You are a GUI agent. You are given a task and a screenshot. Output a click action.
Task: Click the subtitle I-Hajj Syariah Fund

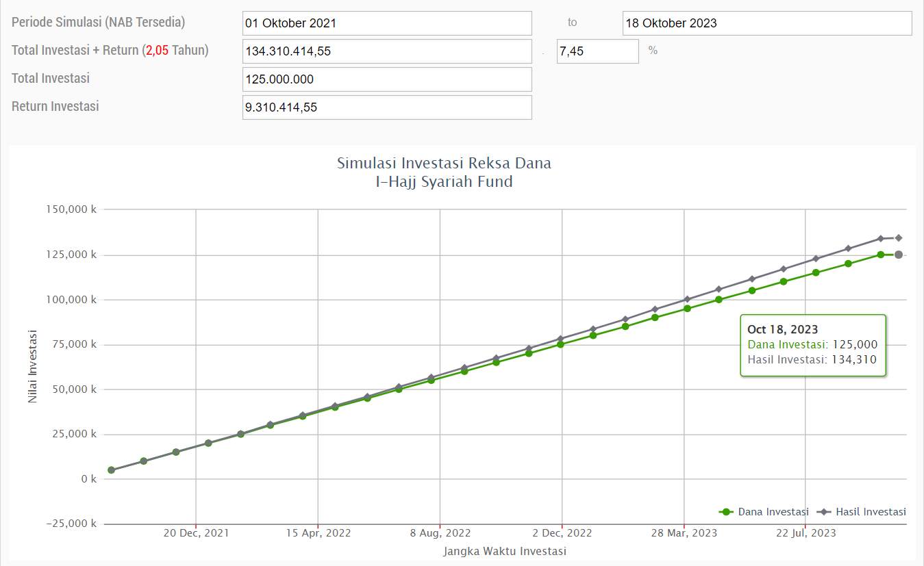tap(444, 182)
